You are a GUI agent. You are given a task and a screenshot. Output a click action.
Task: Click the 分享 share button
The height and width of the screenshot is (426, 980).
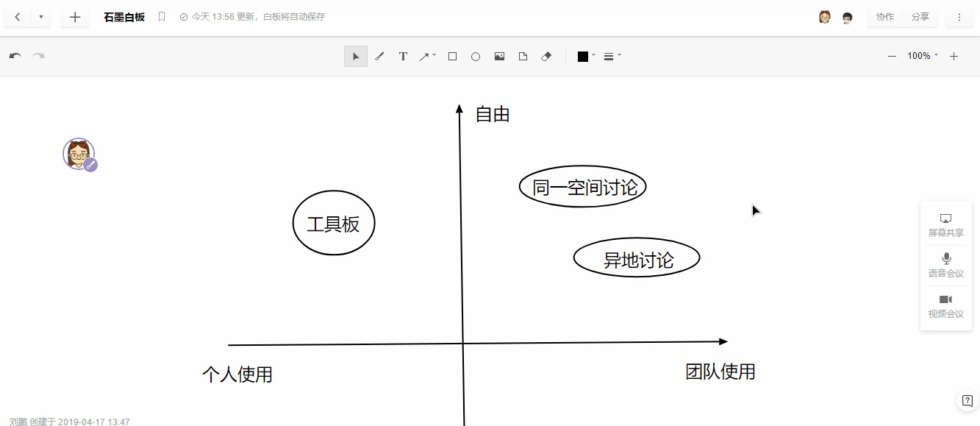click(920, 17)
